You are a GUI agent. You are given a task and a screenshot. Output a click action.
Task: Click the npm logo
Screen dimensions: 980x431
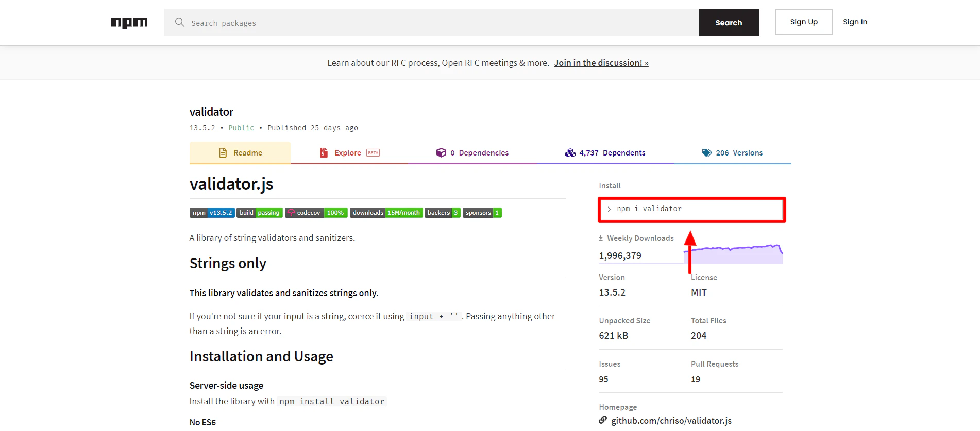129,23
